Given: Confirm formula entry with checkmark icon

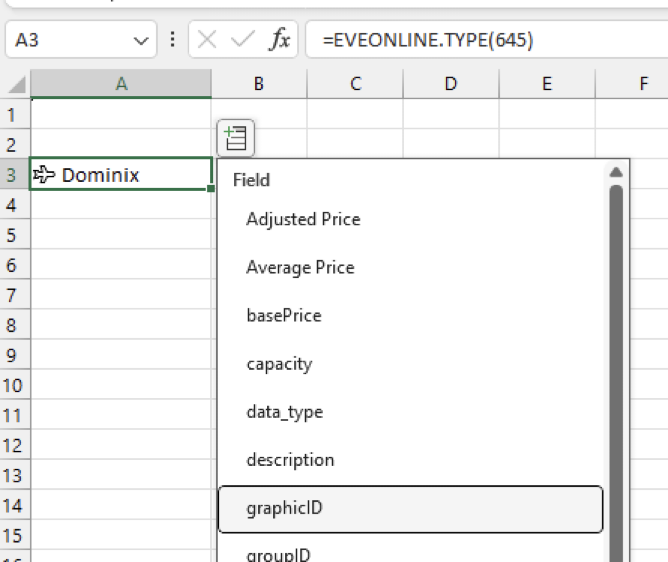Looking at the screenshot, I should 242,40.
